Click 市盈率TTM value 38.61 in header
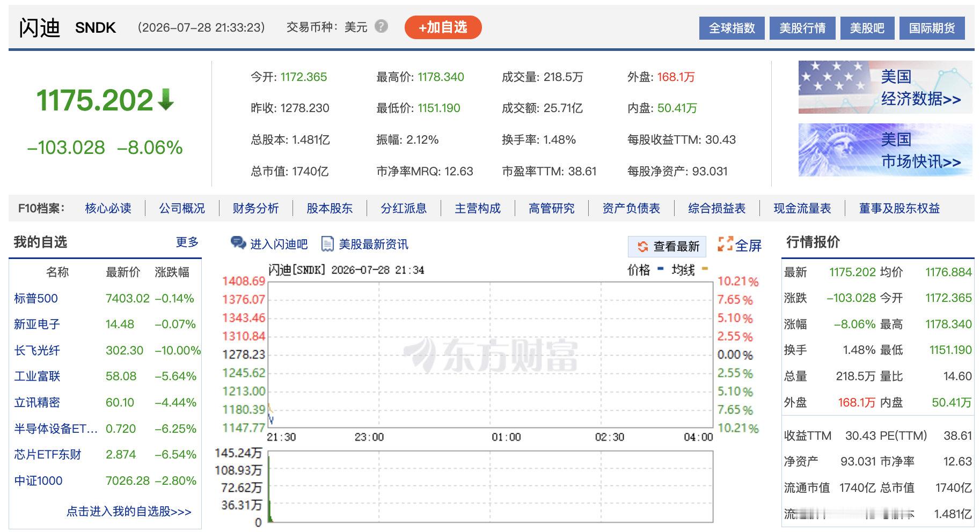 [x=582, y=171]
